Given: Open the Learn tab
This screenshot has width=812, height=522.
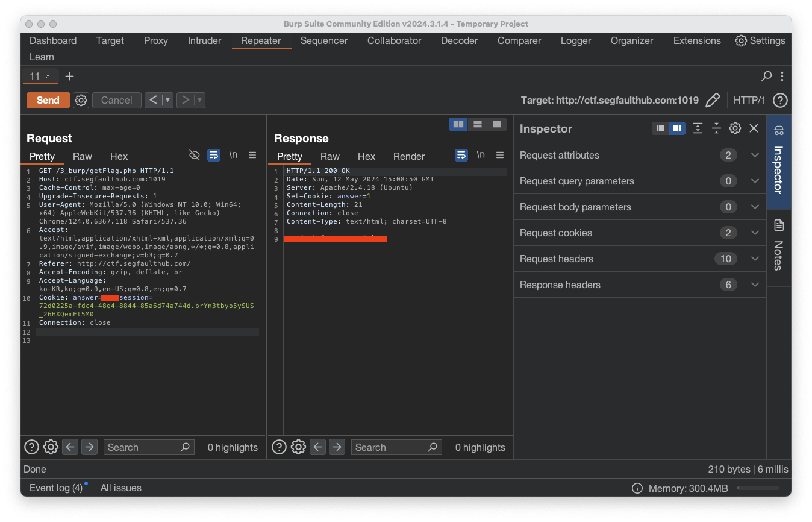Looking at the screenshot, I should click(42, 57).
